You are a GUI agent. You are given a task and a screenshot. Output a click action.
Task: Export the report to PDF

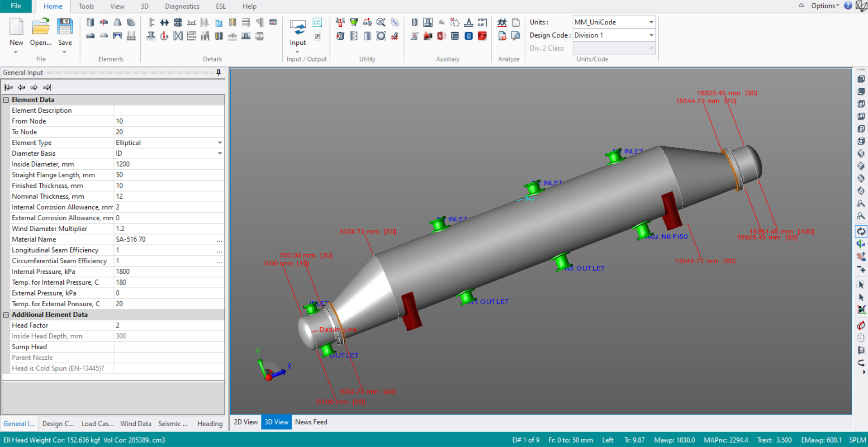[x=482, y=36]
